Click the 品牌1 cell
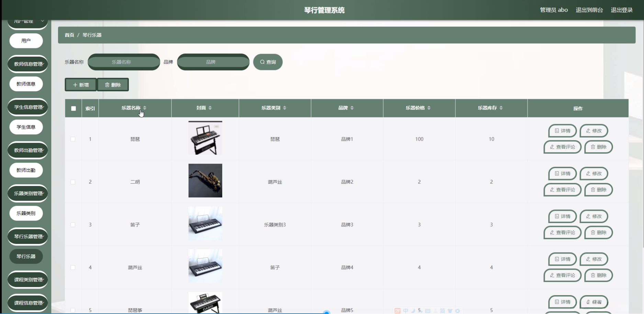This screenshot has height=314, width=644. coord(347,139)
